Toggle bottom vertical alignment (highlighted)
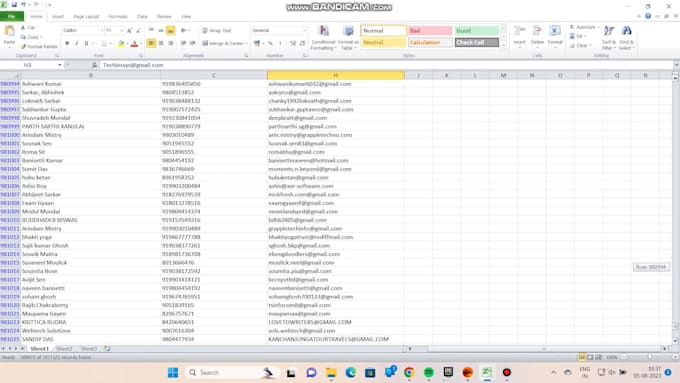This screenshot has width=680, height=383. click(170, 30)
